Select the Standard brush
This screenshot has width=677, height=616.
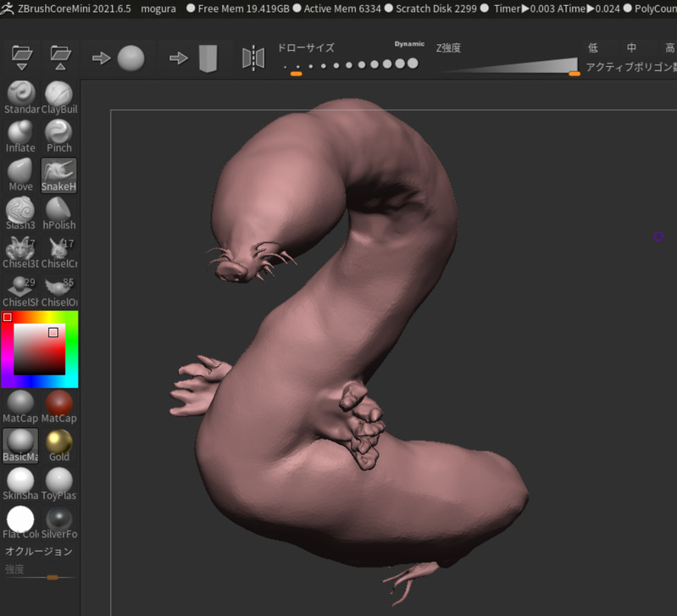[20, 98]
